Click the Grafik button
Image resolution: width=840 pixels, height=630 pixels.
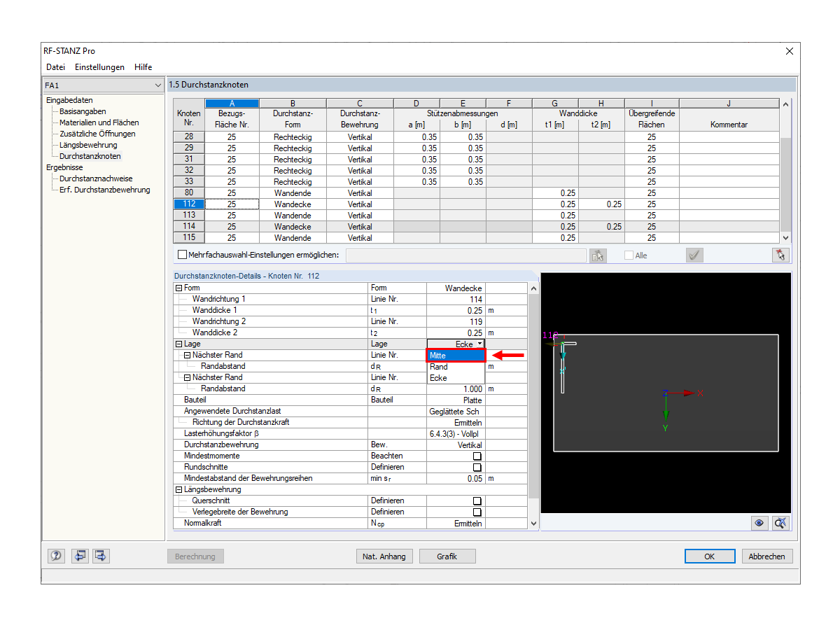[447, 556]
